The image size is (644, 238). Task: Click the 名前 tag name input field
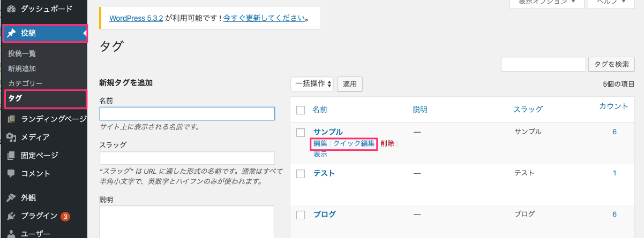187,114
